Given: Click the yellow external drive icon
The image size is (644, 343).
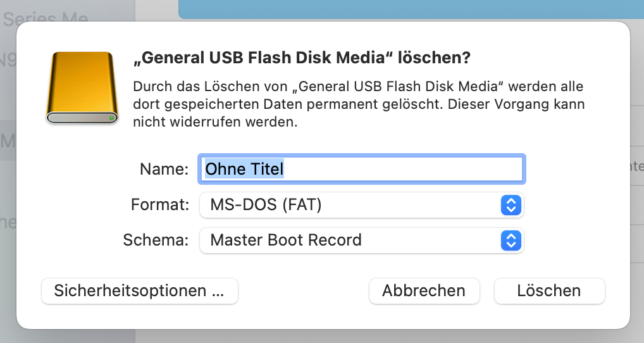Looking at the screenshot, I should click(82, 87).
